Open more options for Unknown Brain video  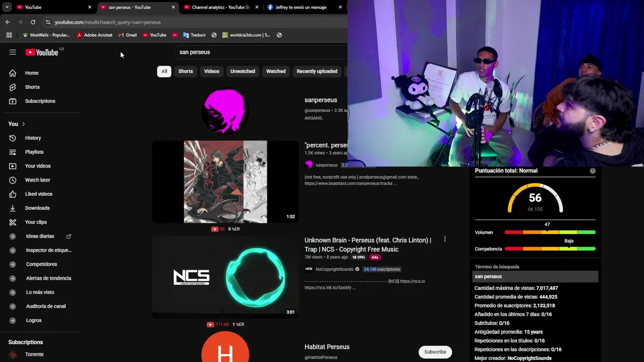coord(445,239)
